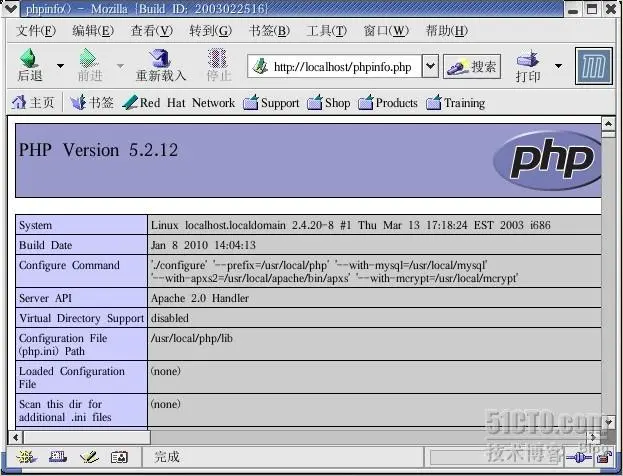Click the horizontal scrollbar left arrow
Viewport: 623px width, 476px height.
point(15,437)
